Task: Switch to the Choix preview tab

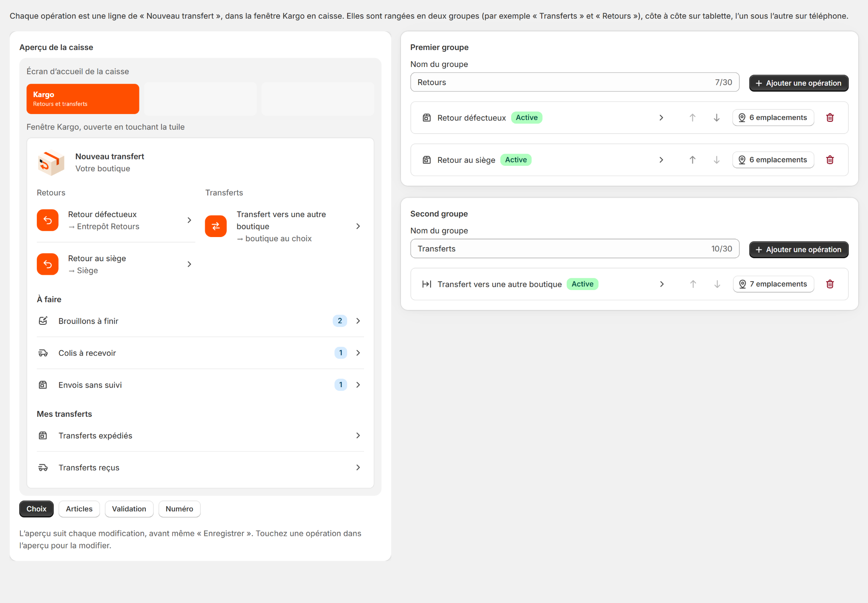Action: (x=36, y=509)
